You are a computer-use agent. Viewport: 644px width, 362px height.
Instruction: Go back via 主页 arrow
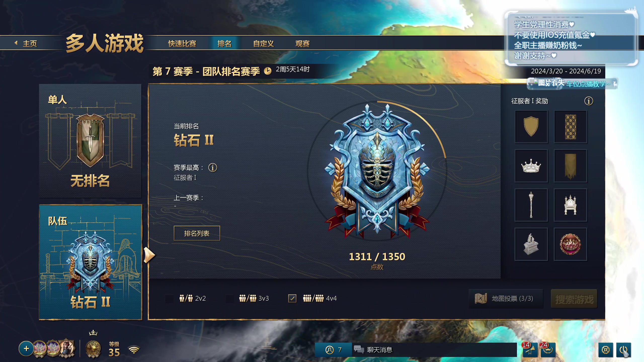pos(26,43)
